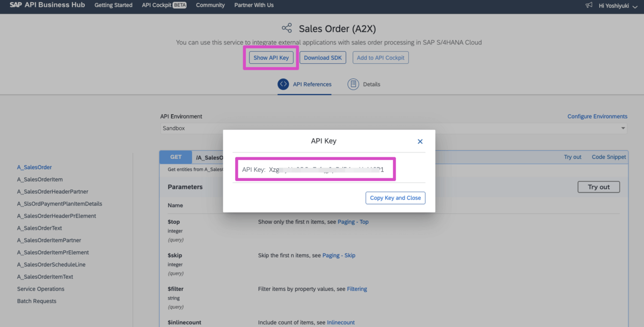Click the $inlinecount parameter name
The image size is (644, 327).
[x=185, y=323]
